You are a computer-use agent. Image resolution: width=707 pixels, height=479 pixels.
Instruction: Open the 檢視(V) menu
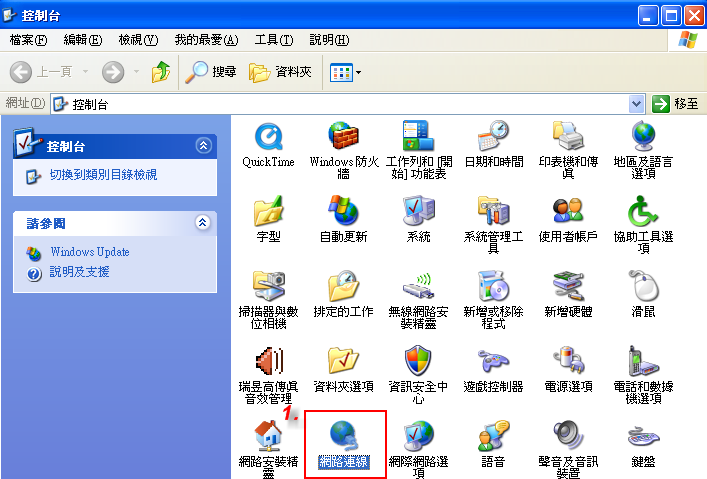tap(138, 40)
